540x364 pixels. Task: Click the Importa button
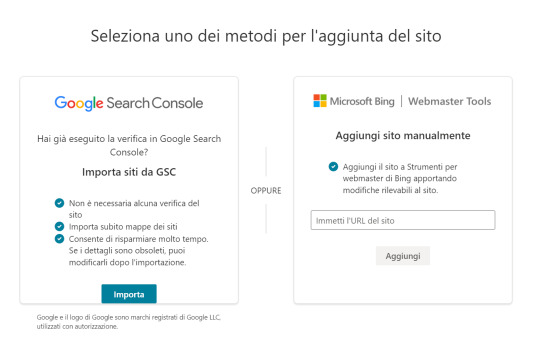point(129,294)
